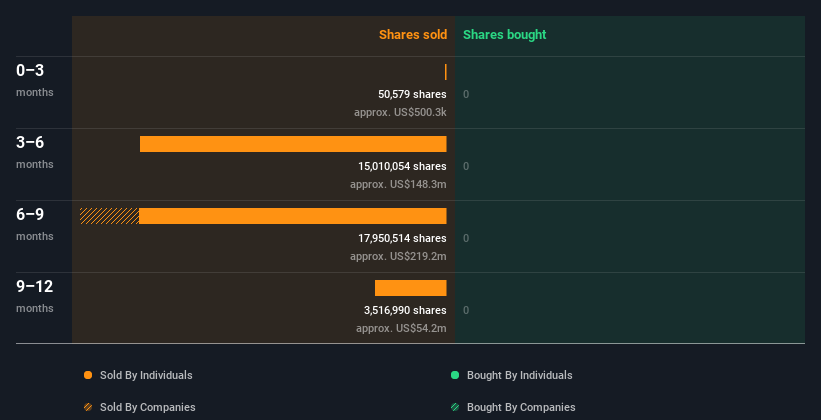821x420 pixels.
Task: Toggle the Bought By Individuals legend label
Action: point(519,375)
